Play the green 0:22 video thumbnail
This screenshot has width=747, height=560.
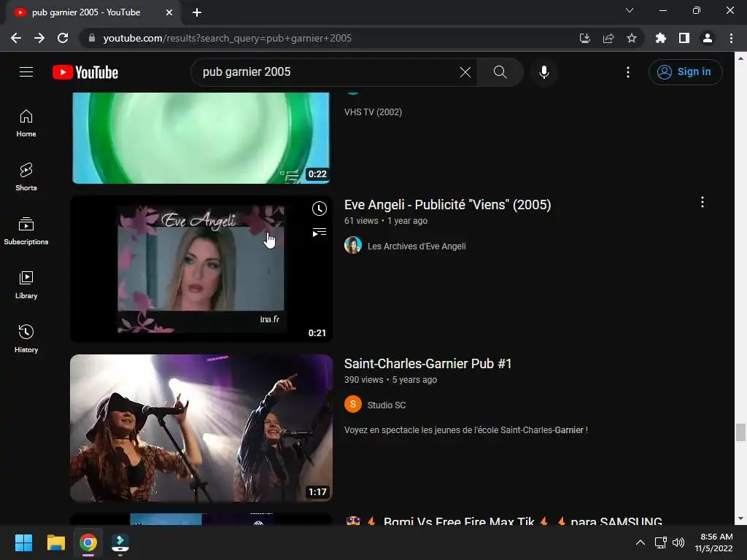coord(201,138)
